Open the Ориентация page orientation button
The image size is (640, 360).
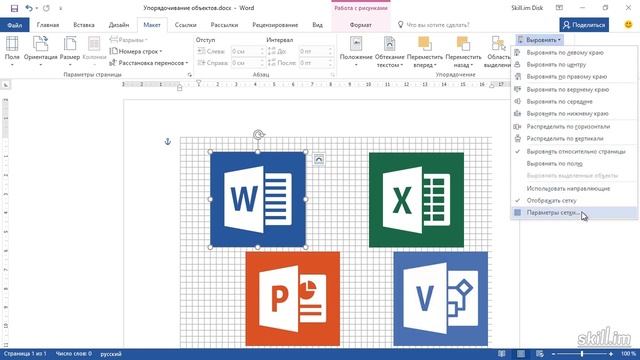pos(40,52)
